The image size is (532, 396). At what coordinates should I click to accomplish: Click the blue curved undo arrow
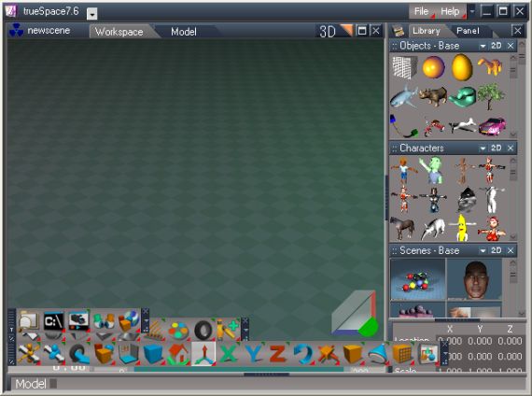point(302,354)
